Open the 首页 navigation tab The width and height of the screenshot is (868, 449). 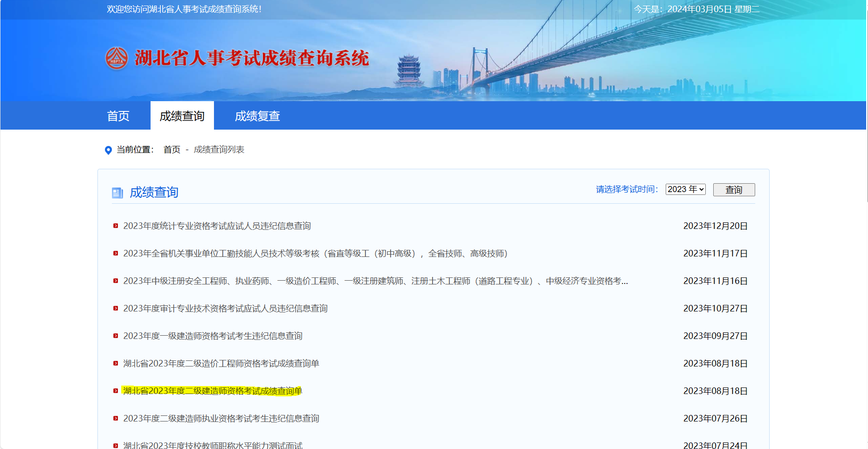point(118,116)
